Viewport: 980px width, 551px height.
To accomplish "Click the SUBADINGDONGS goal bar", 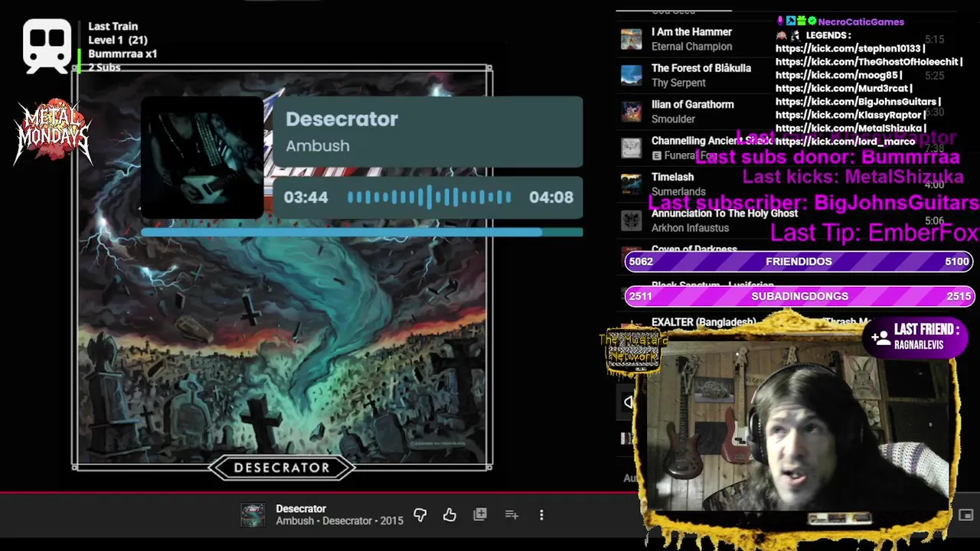I will pyautogui.click(x=799, y=296).
